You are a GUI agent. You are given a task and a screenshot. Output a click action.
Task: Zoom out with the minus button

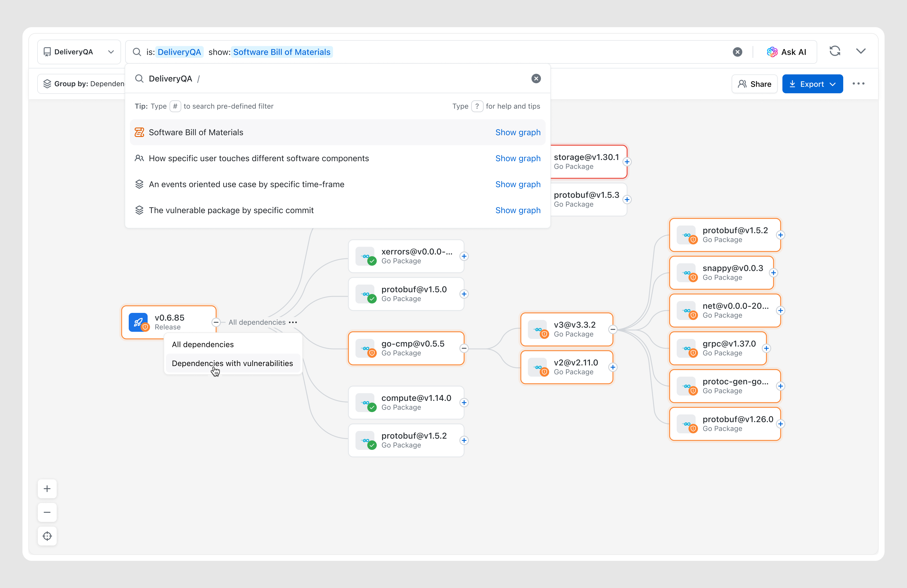click(x=47, y=512)
